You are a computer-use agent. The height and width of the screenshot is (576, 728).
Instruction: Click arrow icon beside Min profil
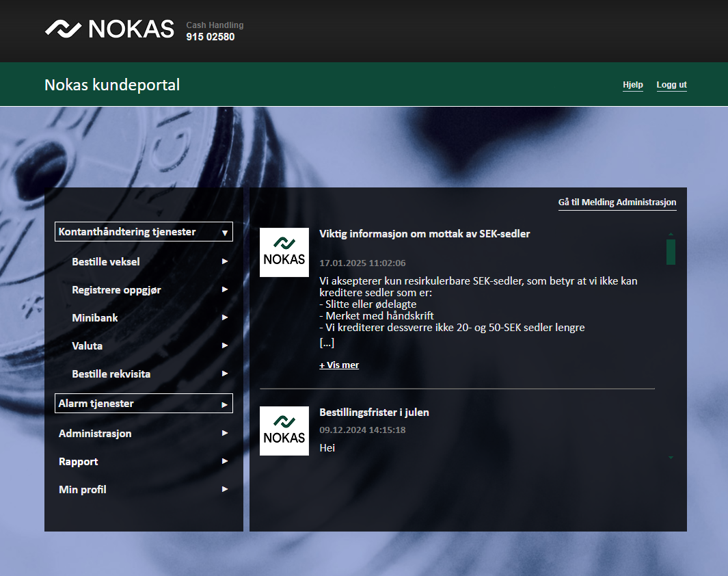coord(224,490)
